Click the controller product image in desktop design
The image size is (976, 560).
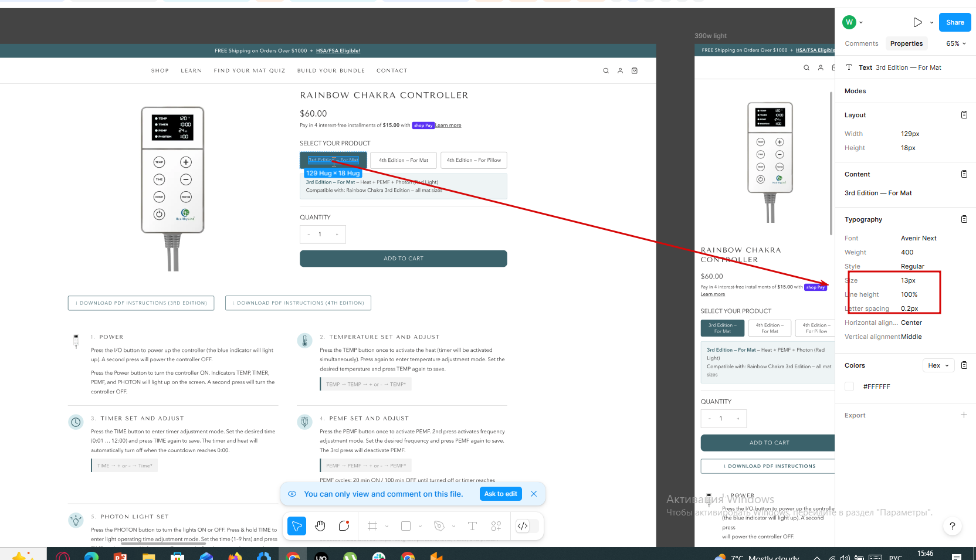coord(172,188)
